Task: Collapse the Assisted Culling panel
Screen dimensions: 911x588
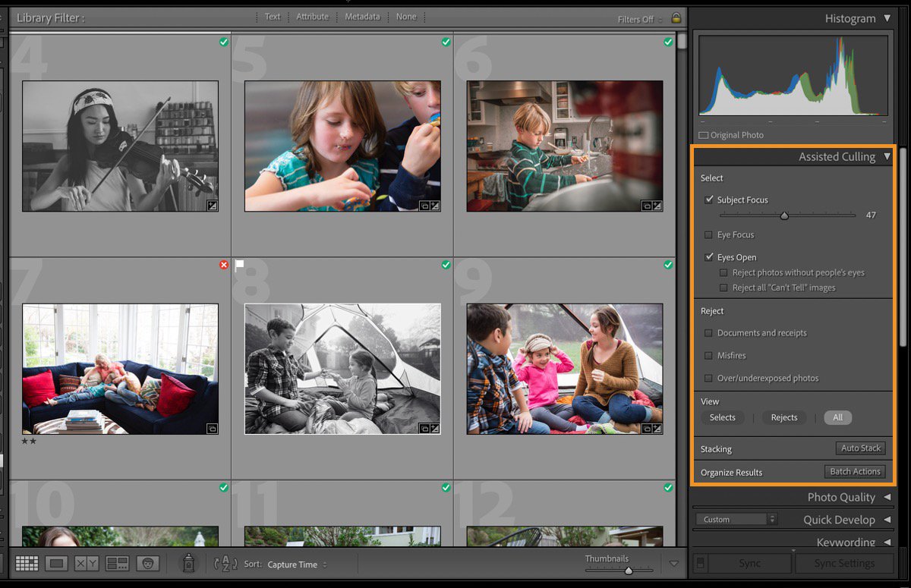Action: (886, 157)
